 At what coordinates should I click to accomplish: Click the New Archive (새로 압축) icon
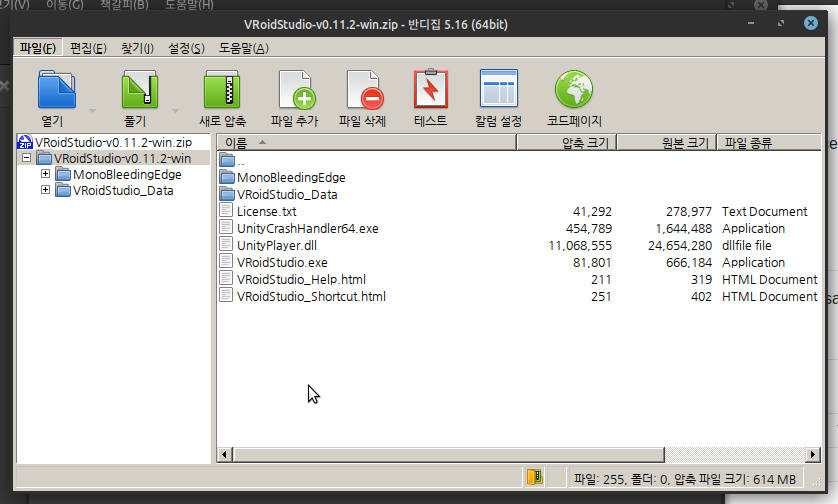pyautogui.click(x=222, y=89)
